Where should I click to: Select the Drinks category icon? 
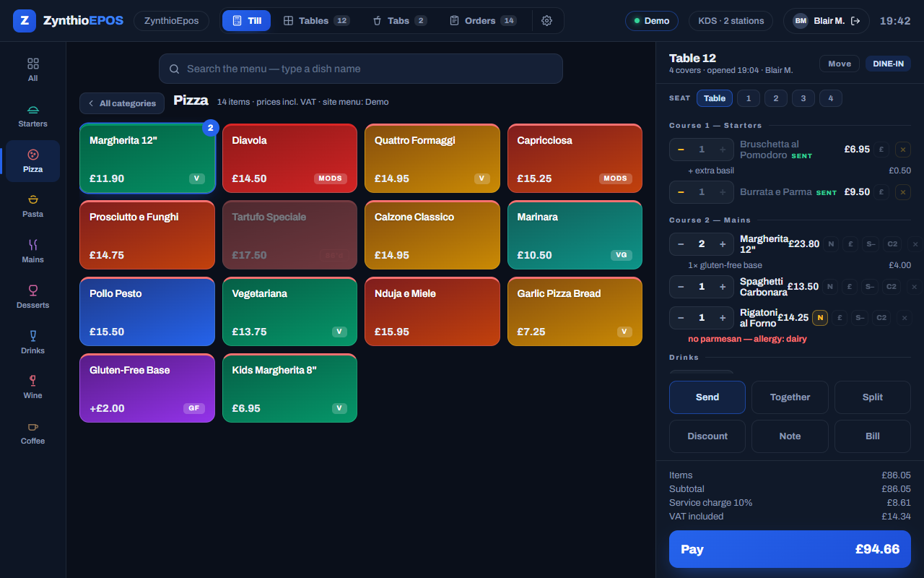point(32,342)
